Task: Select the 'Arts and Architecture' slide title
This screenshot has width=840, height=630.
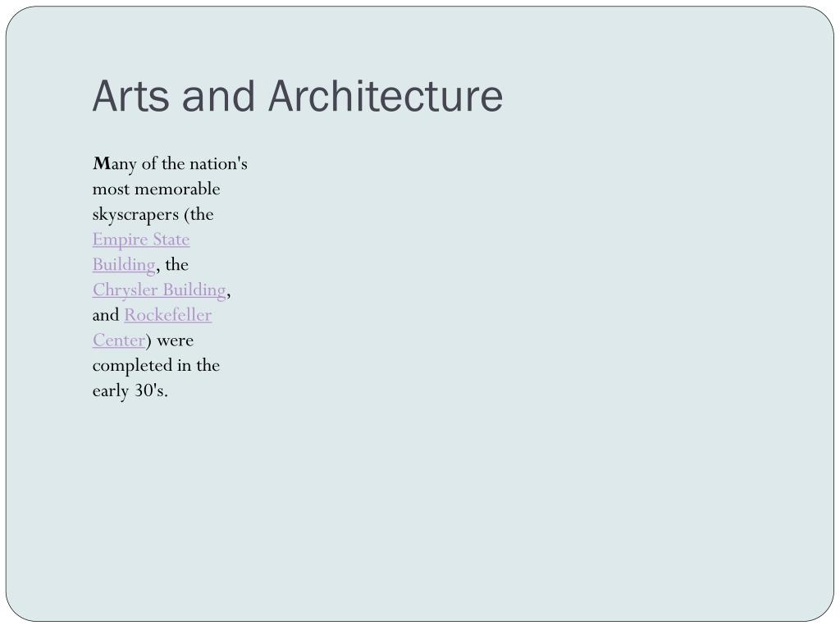Action: pyautogui.click(x=298, y=96)
